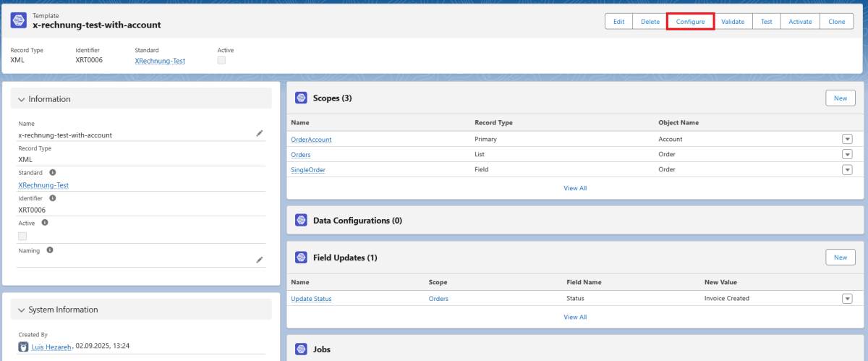Show info tooltip next to Standard label

tap(52, 173)
